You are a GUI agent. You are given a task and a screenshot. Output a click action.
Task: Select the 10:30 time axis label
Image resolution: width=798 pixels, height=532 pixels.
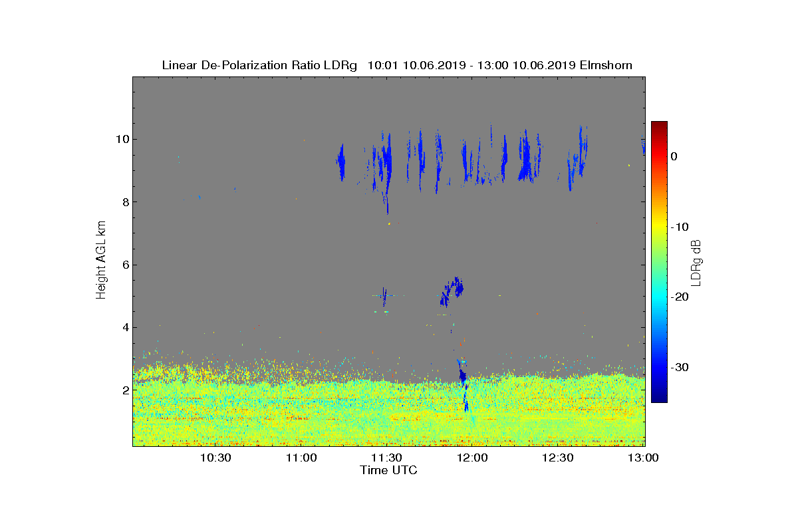215,458
